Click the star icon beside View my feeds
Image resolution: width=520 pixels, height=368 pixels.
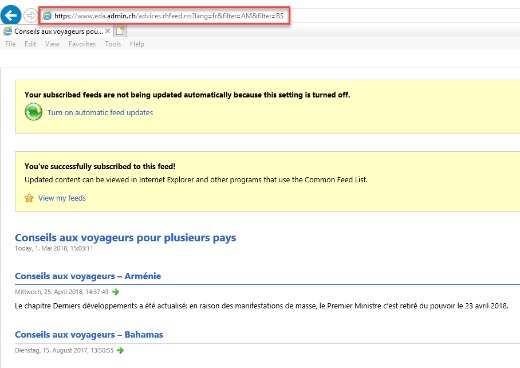click(29, 198)
